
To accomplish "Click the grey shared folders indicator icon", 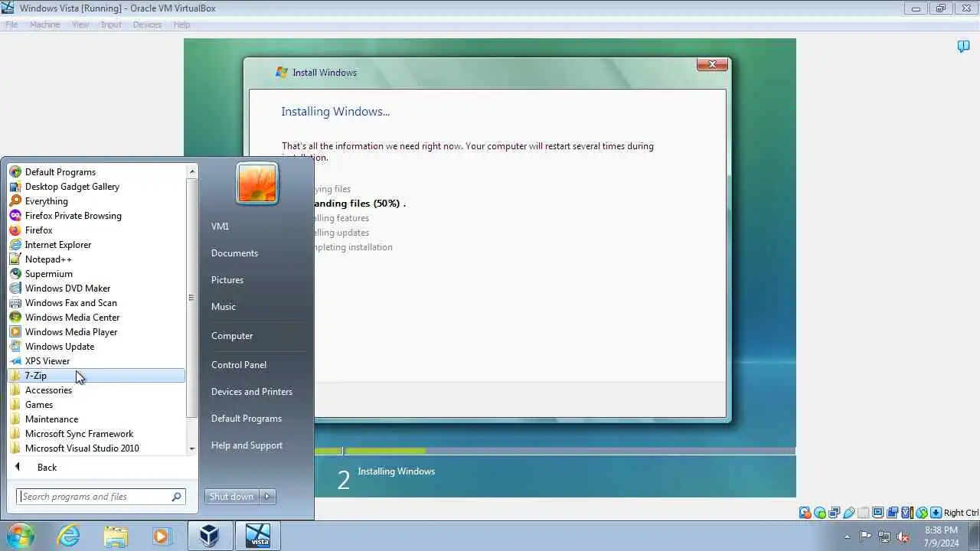I will tap(864, 513).
